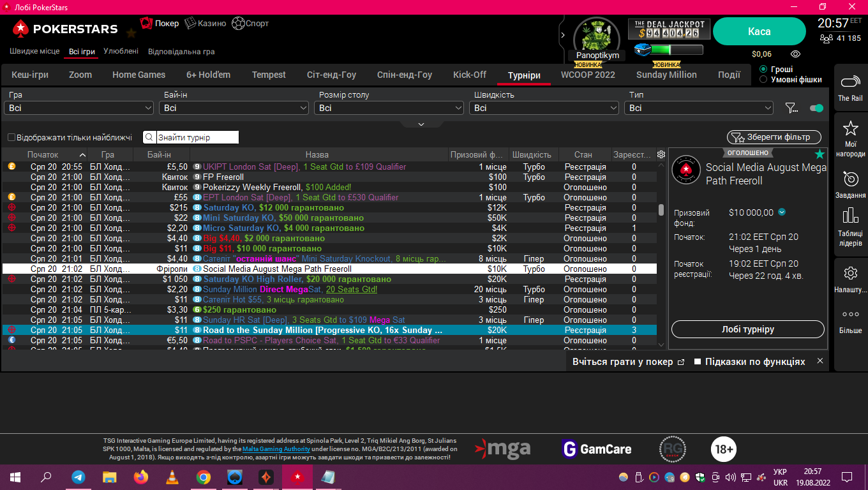Click the tournament list scrollbar thumb

click(661, 209)
